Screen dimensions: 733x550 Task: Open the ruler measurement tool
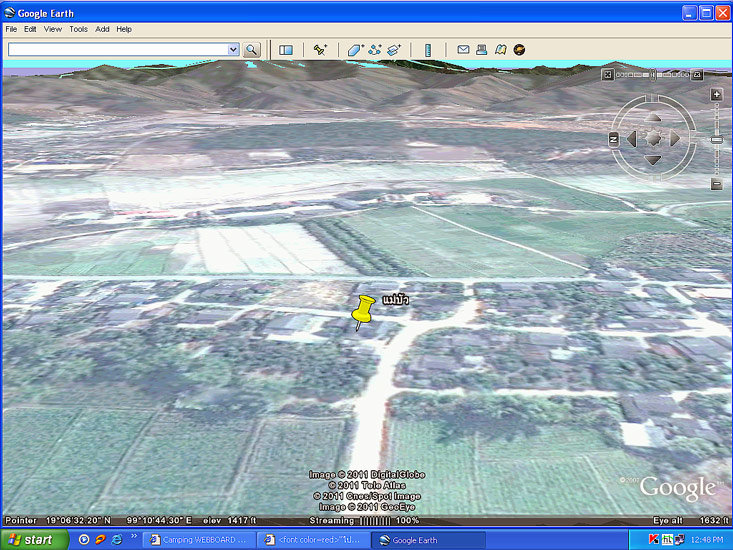click(x=428, y=49)
